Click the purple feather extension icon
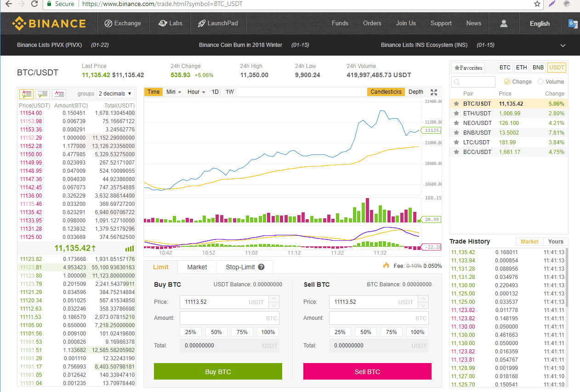The width and height of the screenshot is (580, 392). [552, 4]
